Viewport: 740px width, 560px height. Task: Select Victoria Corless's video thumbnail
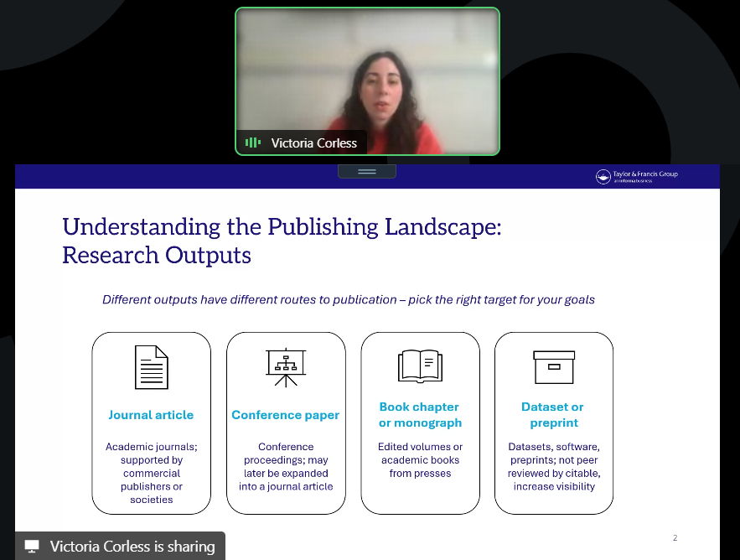[x=367, y=81]
